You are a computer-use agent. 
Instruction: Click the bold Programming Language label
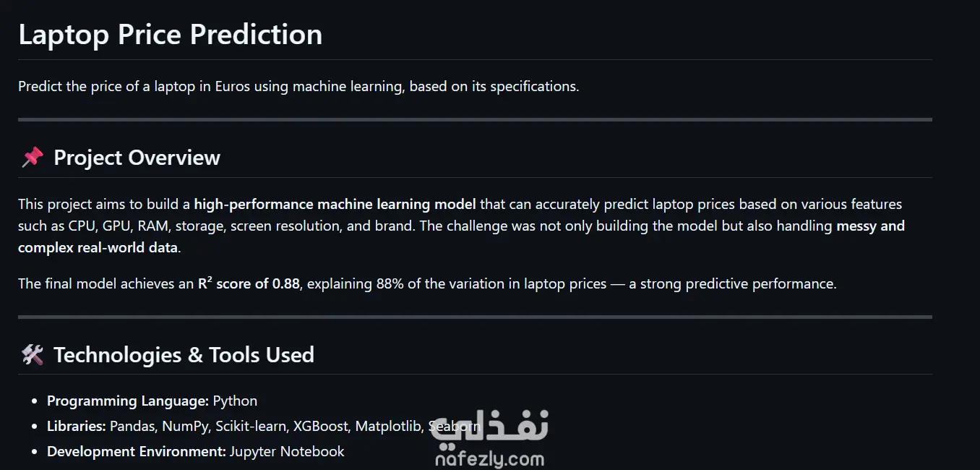[128, 401]
